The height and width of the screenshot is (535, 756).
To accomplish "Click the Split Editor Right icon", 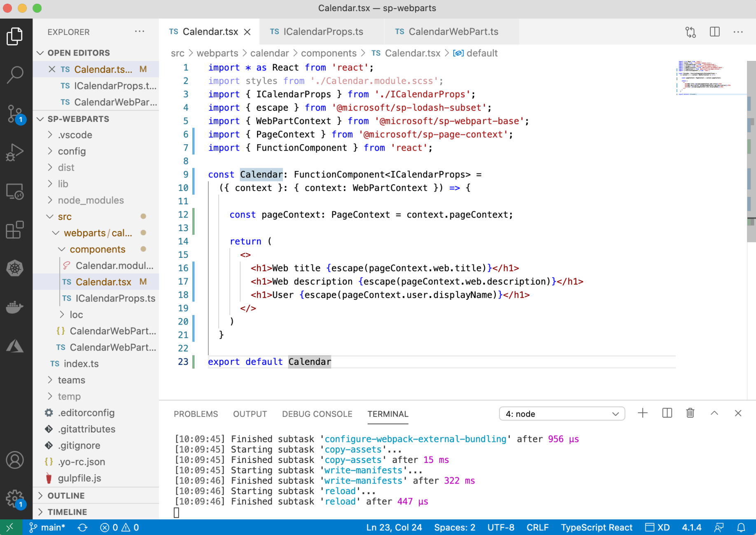I will [714, 32].
